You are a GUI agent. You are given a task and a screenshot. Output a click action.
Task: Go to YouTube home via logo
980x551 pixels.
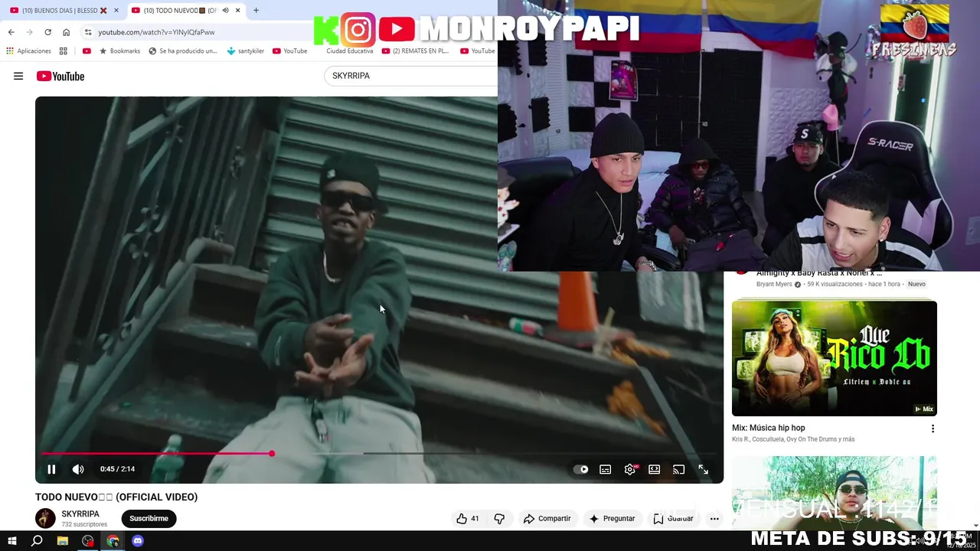(x=60, y=76)
